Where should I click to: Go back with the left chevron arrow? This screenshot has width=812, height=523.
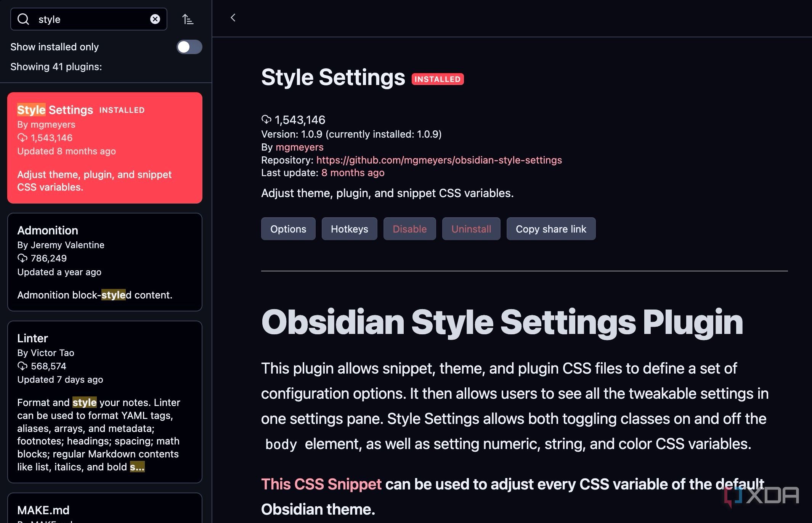(233, 18)
